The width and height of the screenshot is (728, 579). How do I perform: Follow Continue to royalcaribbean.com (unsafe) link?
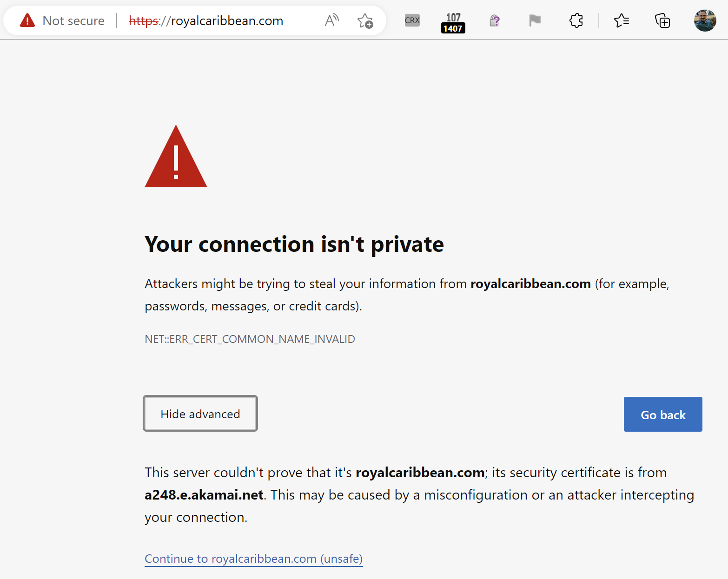[x=253, y=559]
